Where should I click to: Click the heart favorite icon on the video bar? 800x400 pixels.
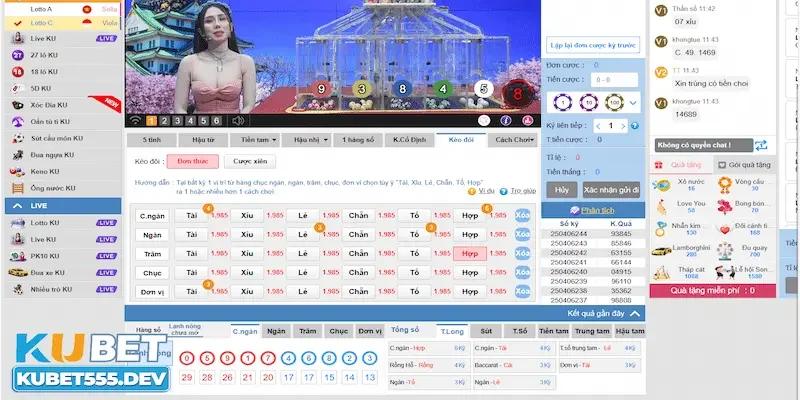(x=484, y=120)
